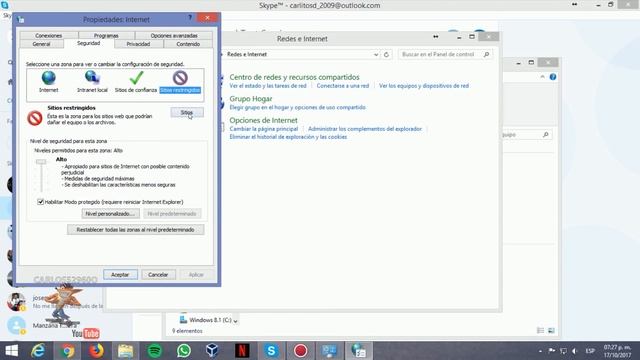Click Cambiar la página principal link
This screenshot has width=640, height=360.
264,129
